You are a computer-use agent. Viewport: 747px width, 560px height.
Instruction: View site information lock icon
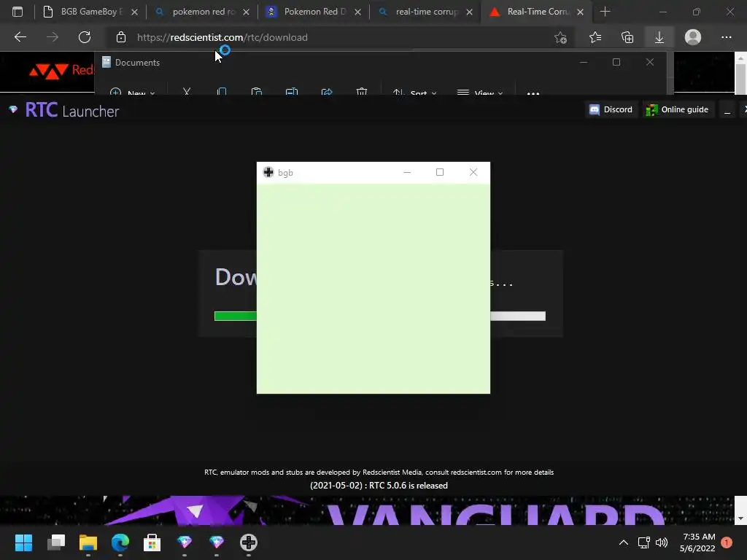click(x=121, y=37)
